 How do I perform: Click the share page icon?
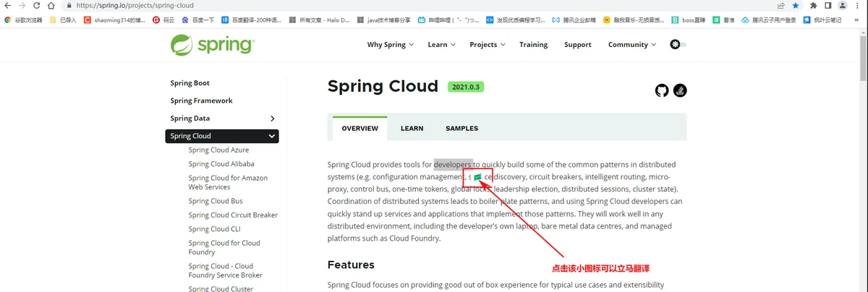pos(781,5)
